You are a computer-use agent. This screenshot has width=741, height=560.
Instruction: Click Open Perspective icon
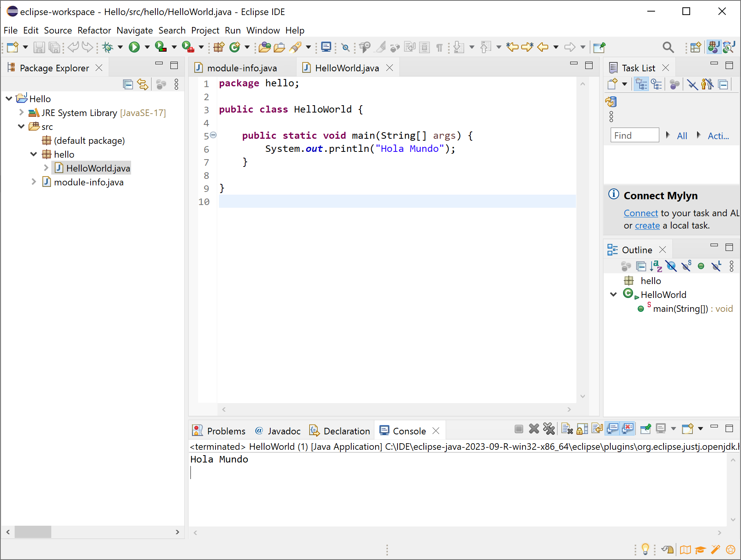696,47
